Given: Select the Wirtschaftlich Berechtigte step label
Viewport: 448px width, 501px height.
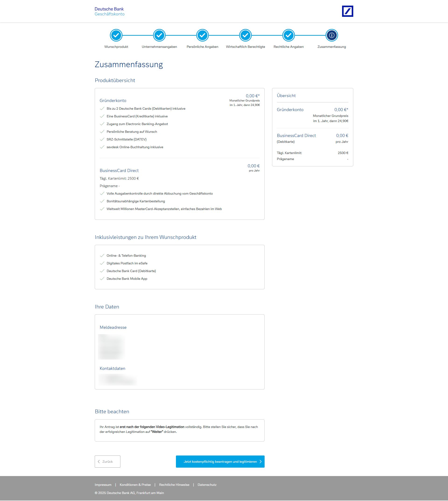Looking at the screenshot, I should (x=245, y=47).
